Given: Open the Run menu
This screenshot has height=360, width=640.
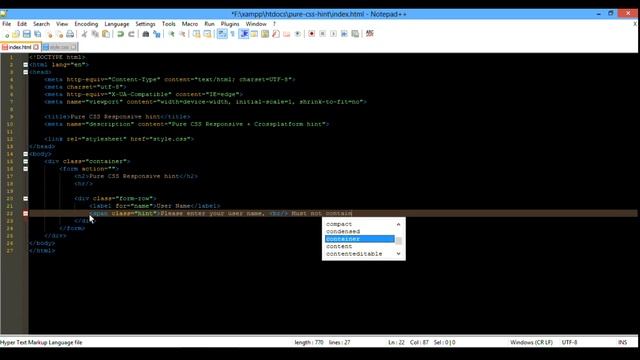Looking at the screenshot, I should click(209, 24).
